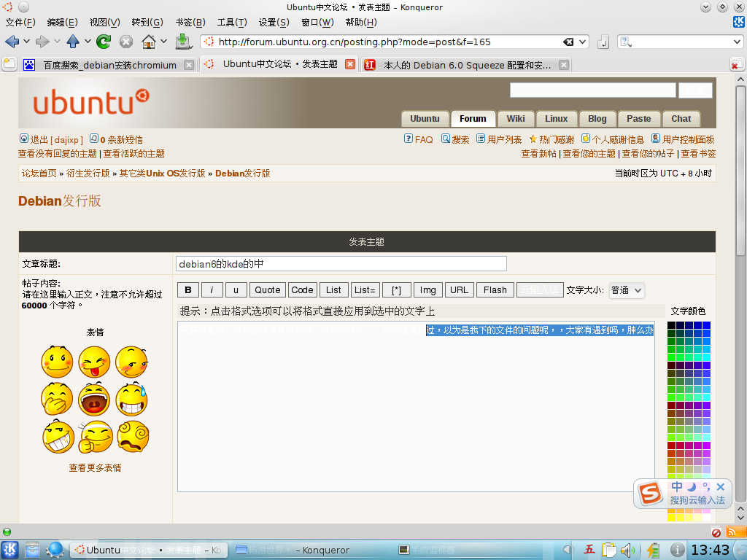Pick the white swatch at the palette's bottom
The width and height of the screenshot is (747, 560).
[706, 518]
